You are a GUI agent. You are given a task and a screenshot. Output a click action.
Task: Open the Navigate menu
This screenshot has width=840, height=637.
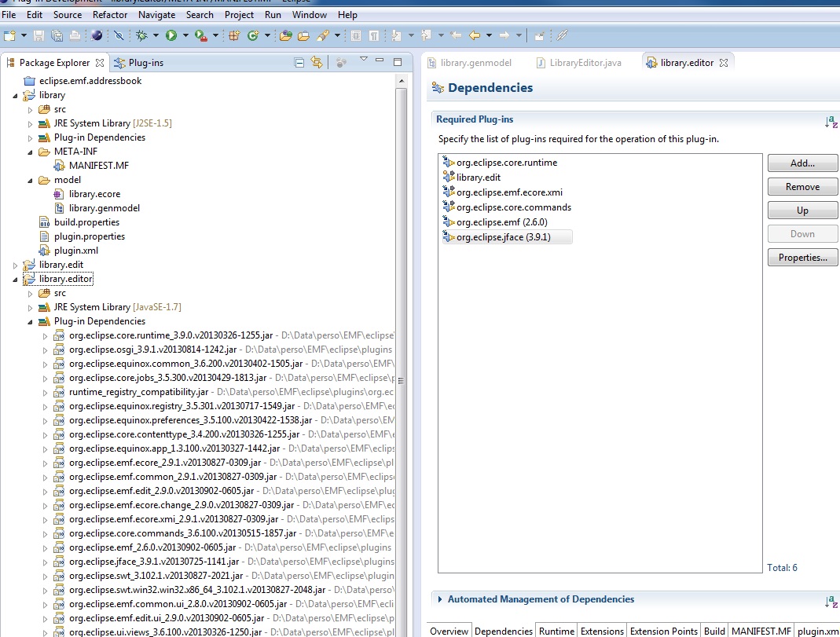156,14
